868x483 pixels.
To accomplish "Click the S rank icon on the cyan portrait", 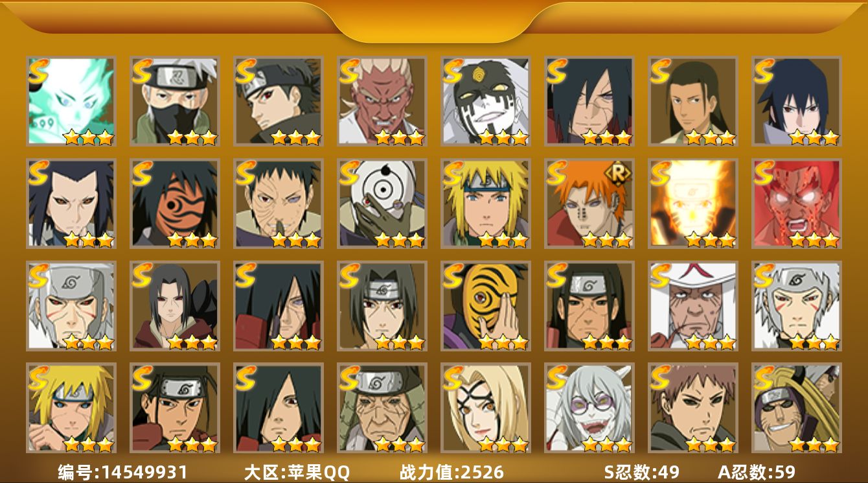I will (x=39, y=70).
